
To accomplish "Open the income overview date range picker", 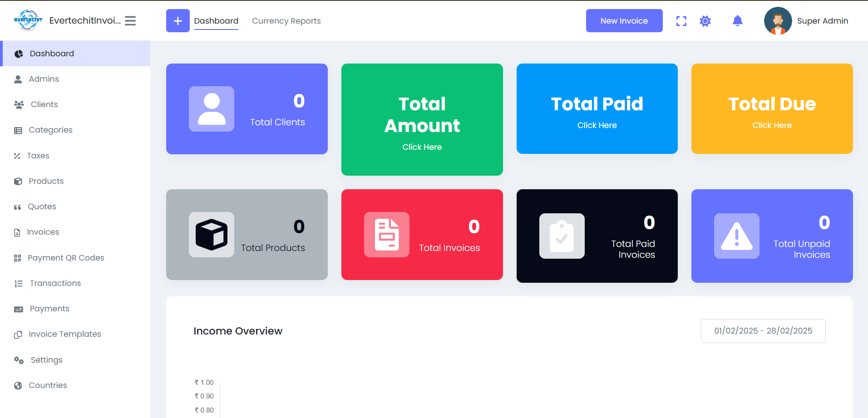I will pyautogui.click(x=763, y=331).
